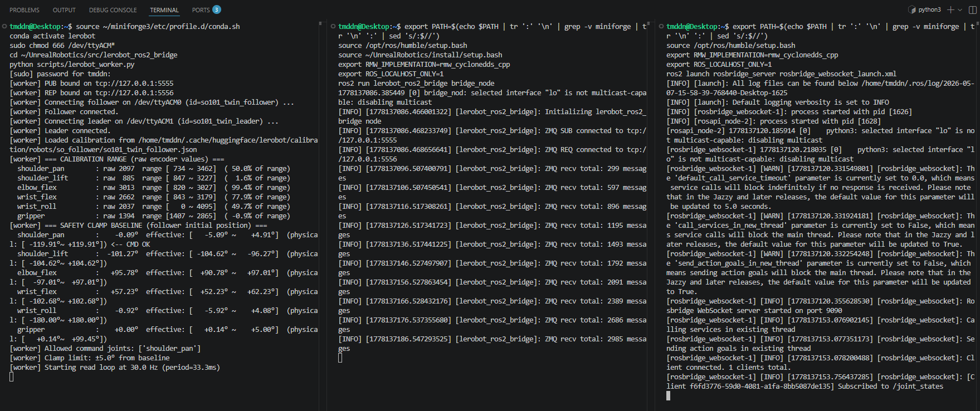Click the gripper raw 1394 calibration row

coord(154,216)
